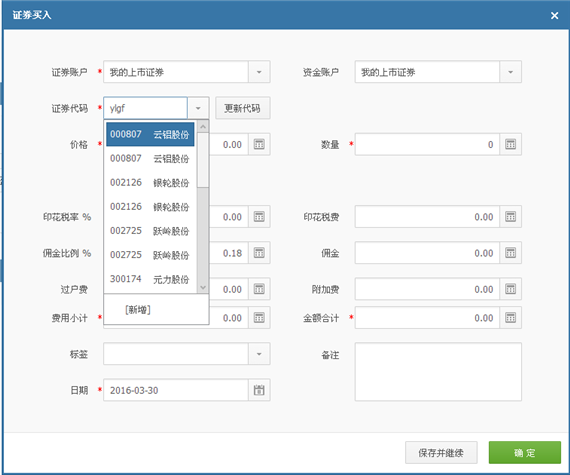This screenshot has height=475, width=570.
Task: Open calculator icon for 附加费 field
Action: pyautogui.click(x=510, y=289)
